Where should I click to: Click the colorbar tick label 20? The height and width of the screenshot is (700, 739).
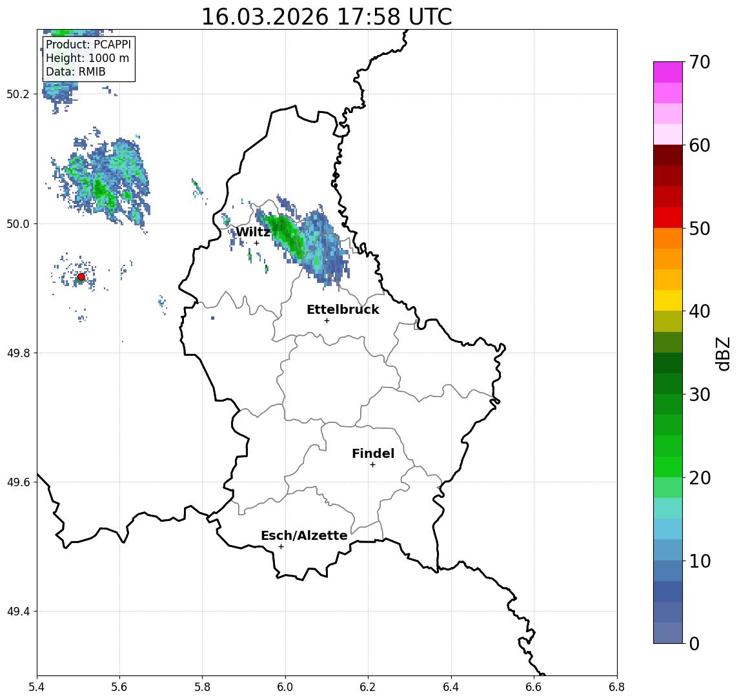tap(700, 478)
